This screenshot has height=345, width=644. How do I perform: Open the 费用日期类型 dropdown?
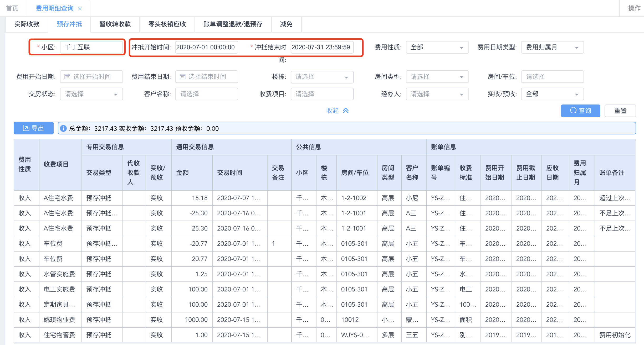tap(552, 47)
